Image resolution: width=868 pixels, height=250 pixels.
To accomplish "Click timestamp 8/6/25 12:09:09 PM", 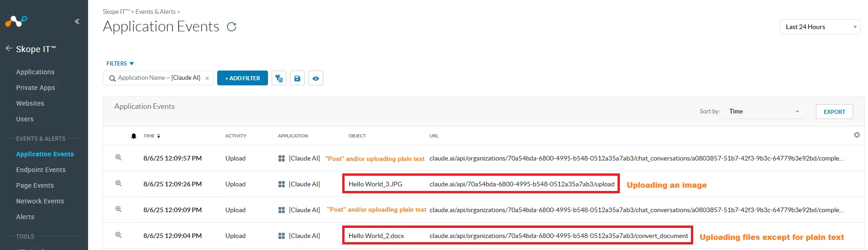I will click(172, 210).
